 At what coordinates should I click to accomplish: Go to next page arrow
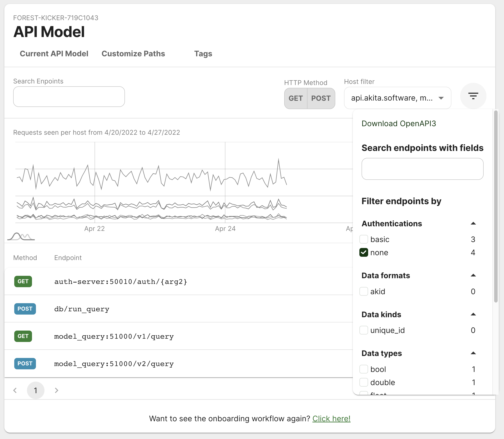(56, 390)
